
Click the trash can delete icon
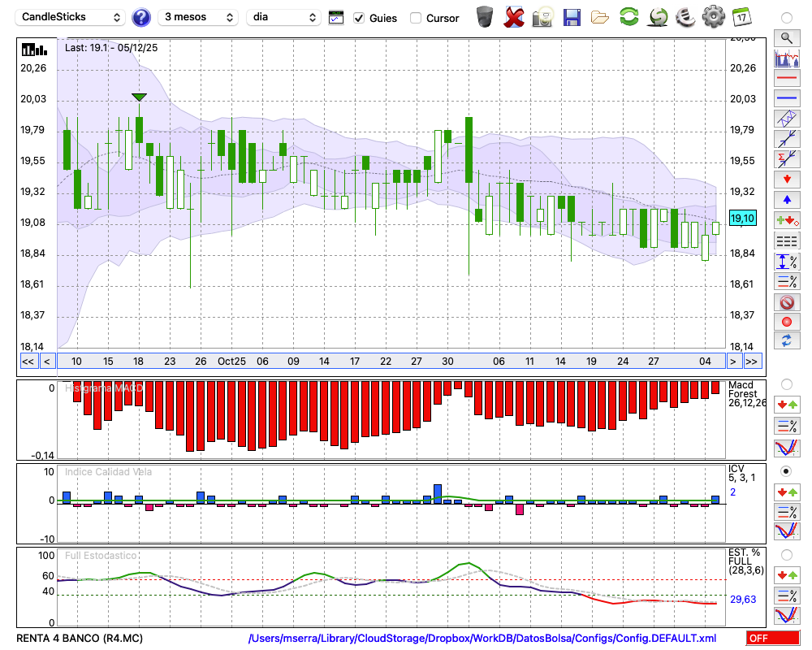click(x=485, y=16)
